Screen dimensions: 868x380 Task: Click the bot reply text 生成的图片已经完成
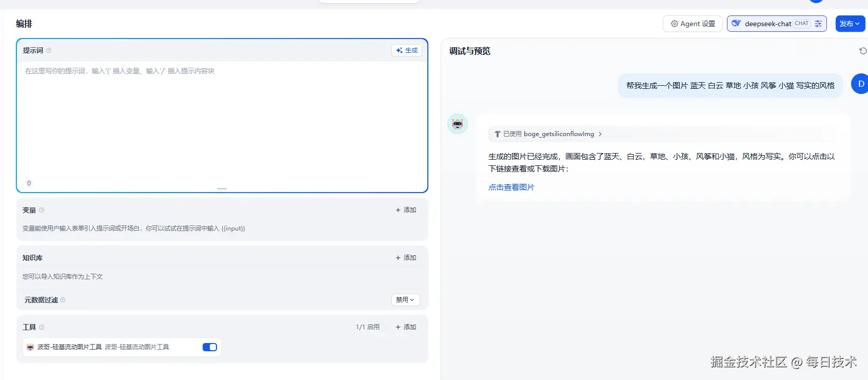pyautogui.click(x=662, y=162)
